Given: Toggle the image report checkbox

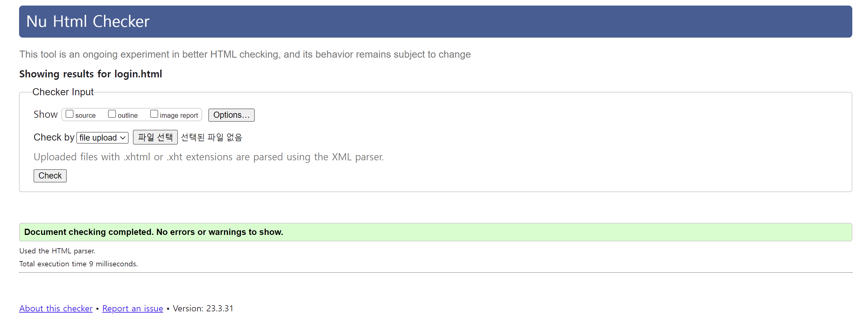Looking at the screenshot, I should (x=154, y=114).
